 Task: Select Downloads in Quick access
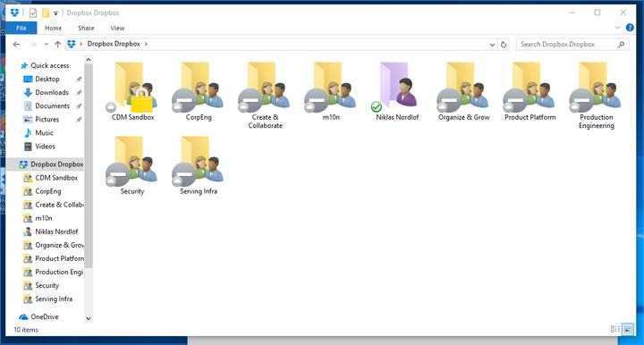coord(52,92)
